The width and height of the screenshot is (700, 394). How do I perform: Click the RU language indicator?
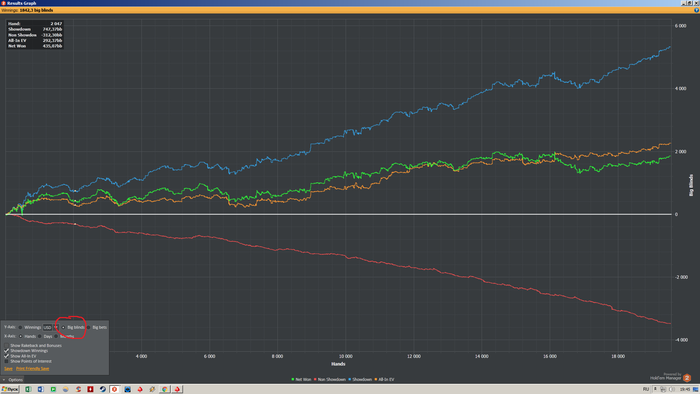pos(646,389)
